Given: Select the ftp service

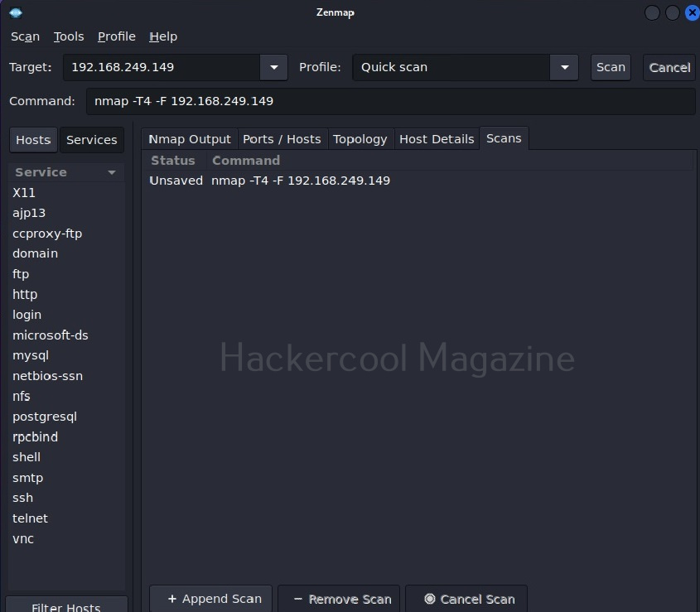Looking at the screenshot, I should [66, 274].
